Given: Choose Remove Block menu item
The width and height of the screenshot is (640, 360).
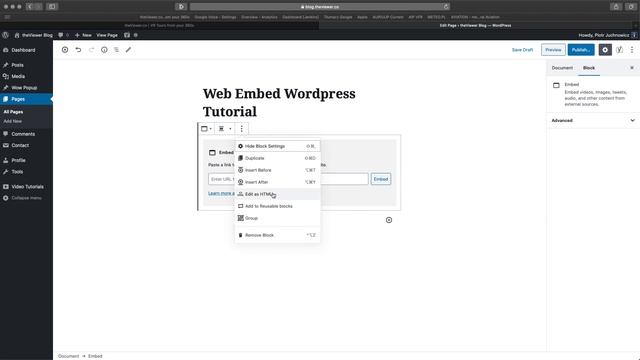Looking at the screenshot, I should [x=278, y=235].
